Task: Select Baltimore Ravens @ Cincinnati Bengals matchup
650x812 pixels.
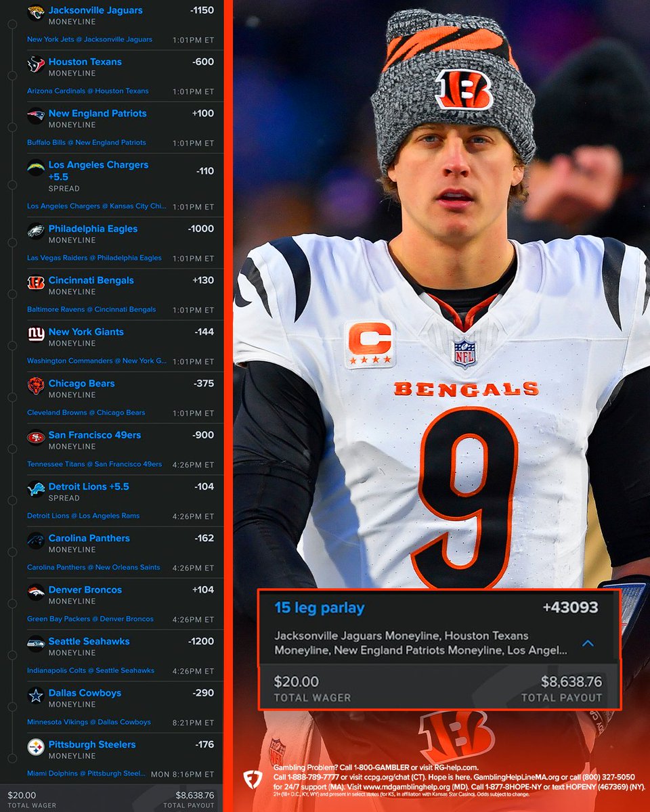Action: pos(91,309)
